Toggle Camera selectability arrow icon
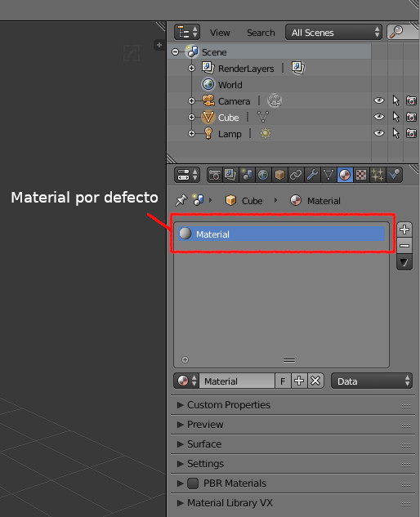The image size is (420, 517). [396, 100]
